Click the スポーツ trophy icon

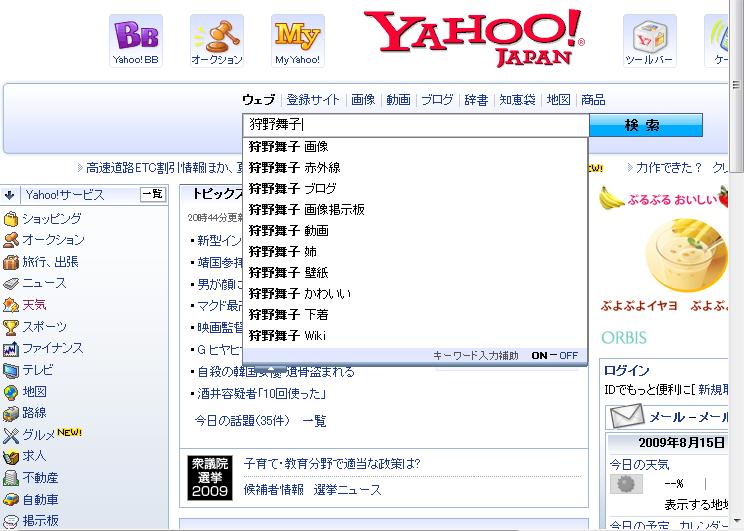pyautogui.click(x=10, y=327)
